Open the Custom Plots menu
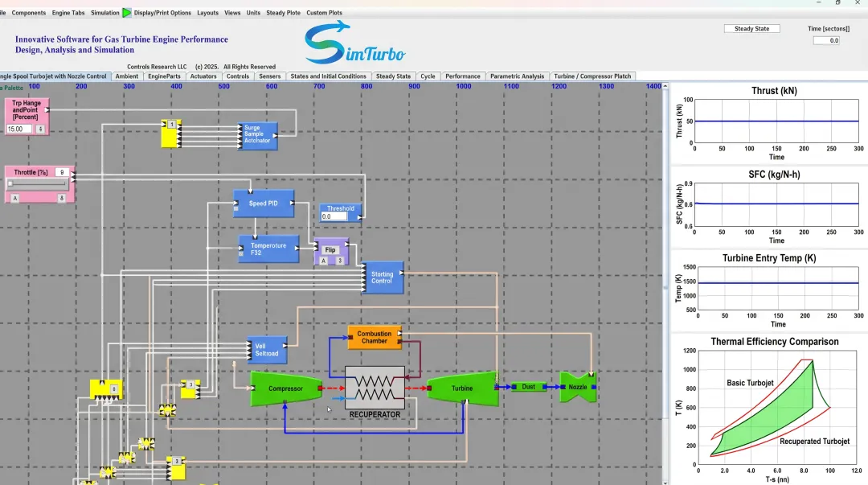The width and height of the screenshot is (868, 485). (325, 13)
